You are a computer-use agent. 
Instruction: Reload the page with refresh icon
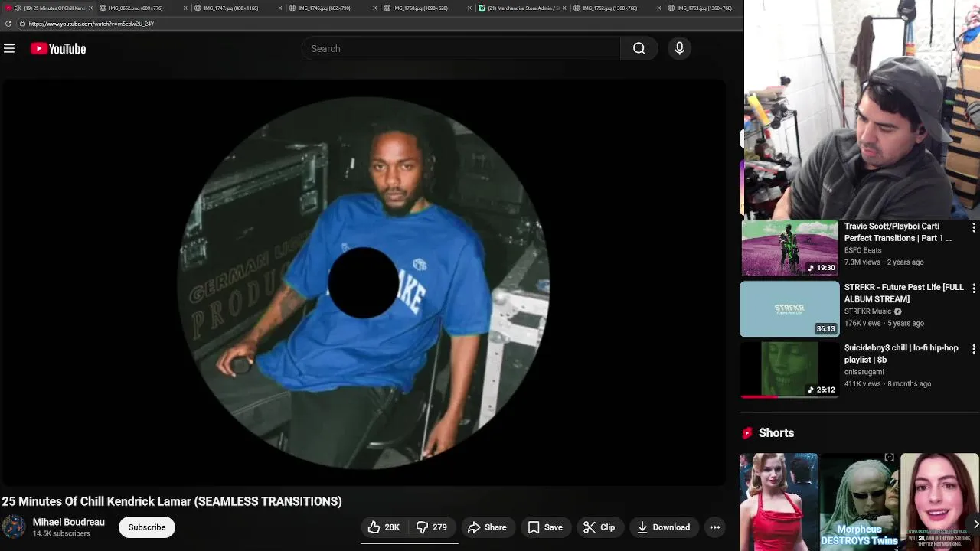tap(8, 24)
